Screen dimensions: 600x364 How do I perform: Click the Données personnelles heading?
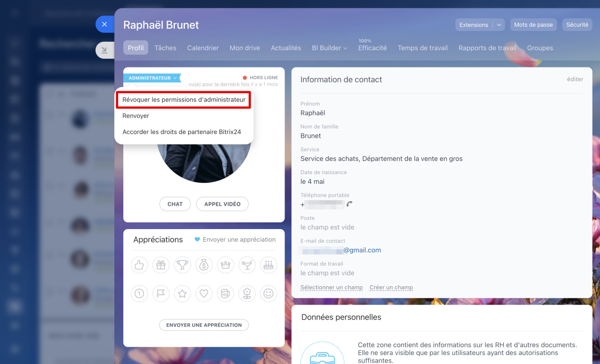(341, 317)
